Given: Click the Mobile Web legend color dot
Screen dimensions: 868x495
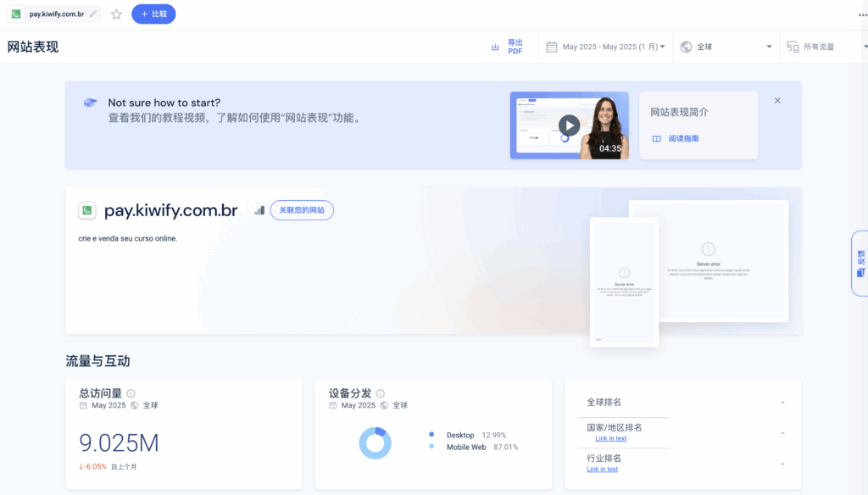Looking at the screenshot, I should (x=431, y=447).
